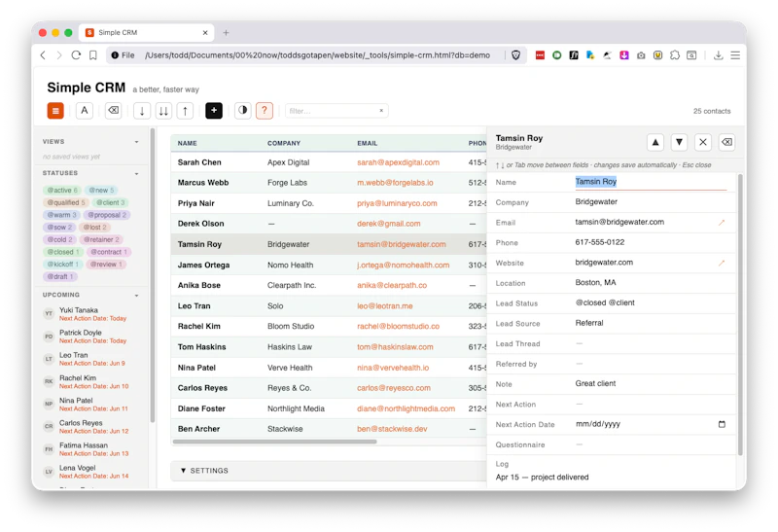Delete contact using detail panel backspace icon
The height and width of the screenshot is (532, 778).
726,142
